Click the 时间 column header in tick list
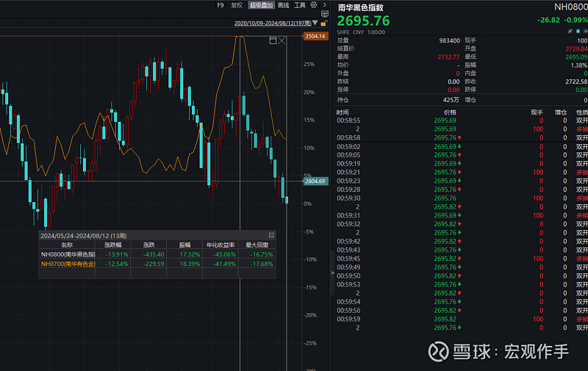This screenshot has width=588, height=371. point(343,112)
